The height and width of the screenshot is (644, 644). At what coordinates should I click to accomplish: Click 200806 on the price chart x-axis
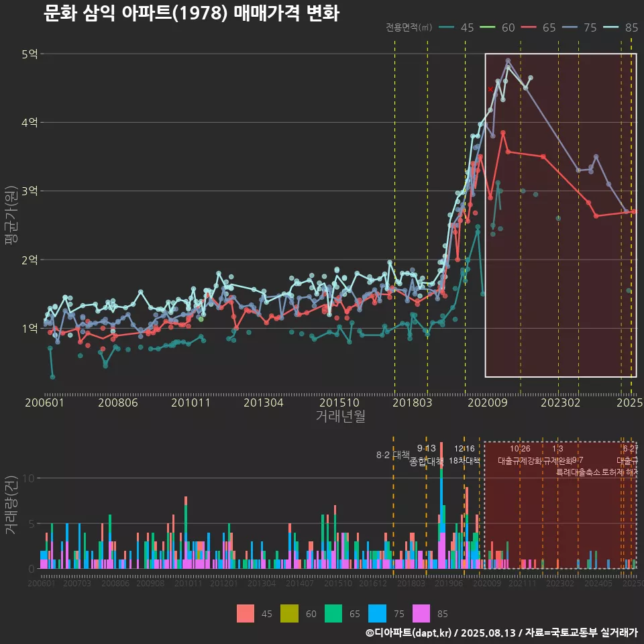pos(118,402)
